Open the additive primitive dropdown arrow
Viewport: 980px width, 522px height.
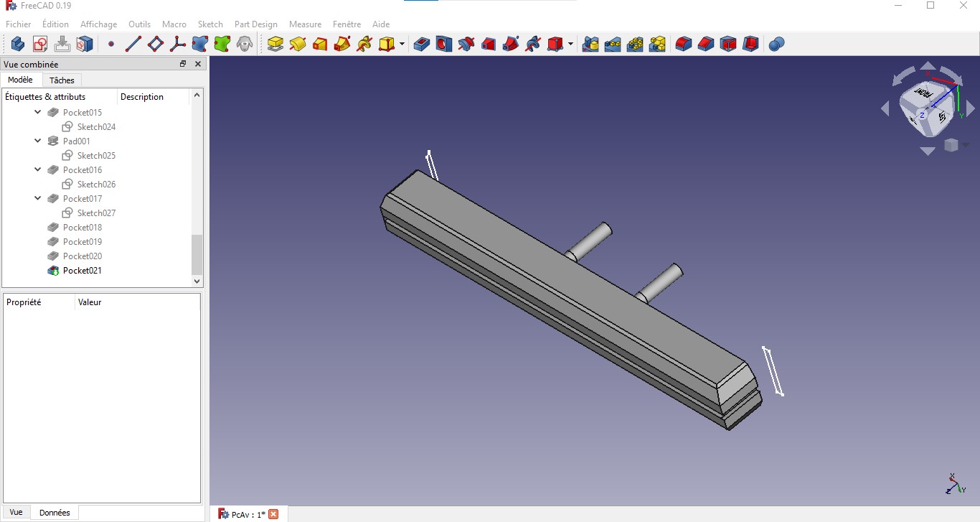point(402,45)
